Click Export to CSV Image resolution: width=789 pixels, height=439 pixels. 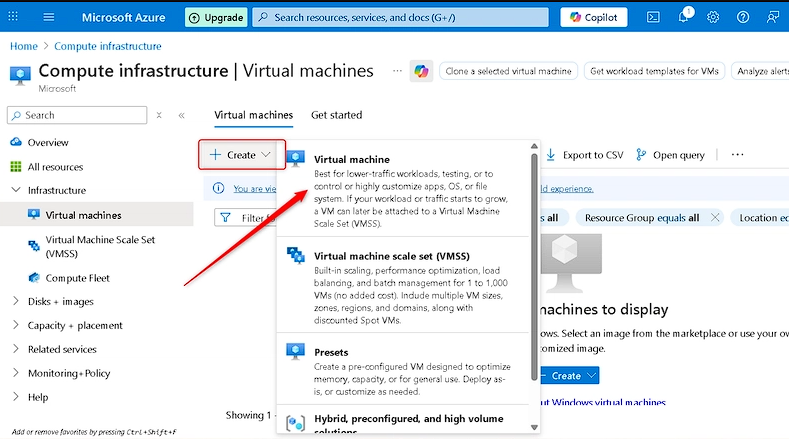click(584, 155)
